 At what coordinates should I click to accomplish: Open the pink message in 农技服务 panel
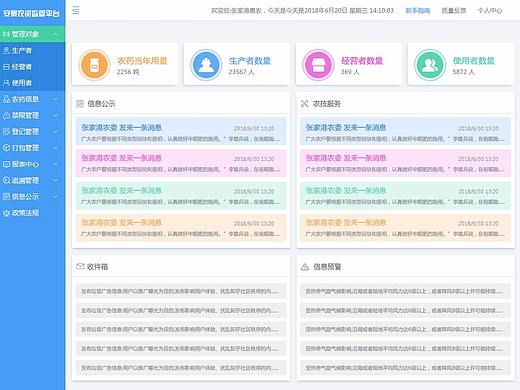click(x=405, y=163)
